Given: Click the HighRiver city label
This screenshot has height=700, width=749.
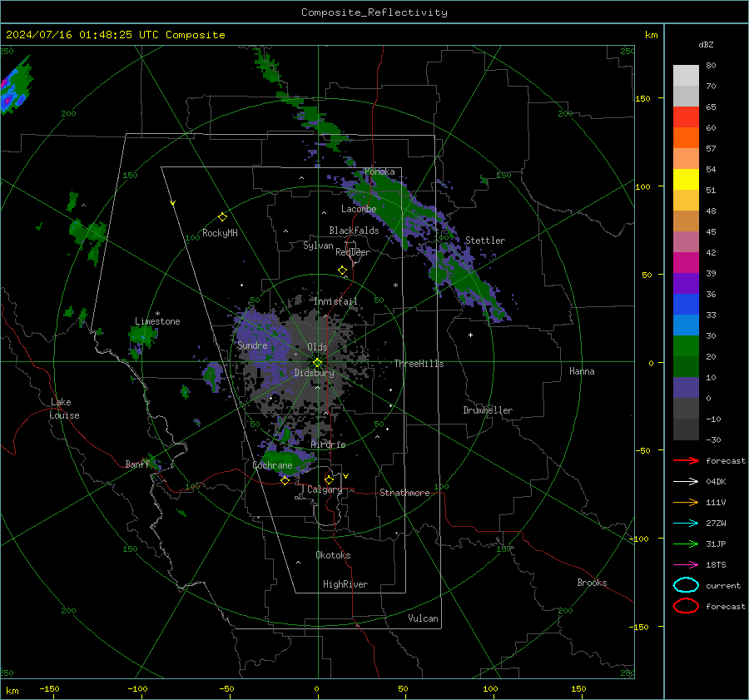Looking at the screenshot, I should click(x=345, y=584).
